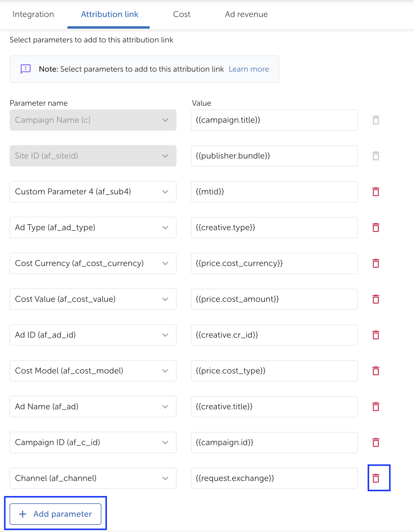Click the {{mtid}} value field
Image resolution: width=414 pixels, height=532 pixels.
(x=274, y=192)
